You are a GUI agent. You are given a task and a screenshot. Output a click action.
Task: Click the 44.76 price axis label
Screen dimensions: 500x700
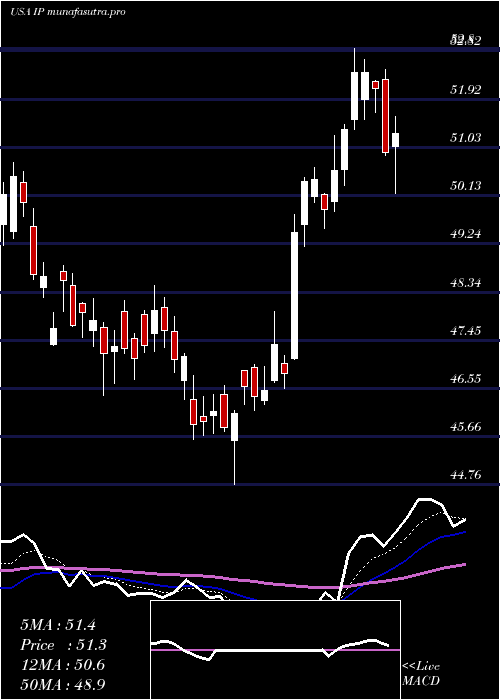466,475
